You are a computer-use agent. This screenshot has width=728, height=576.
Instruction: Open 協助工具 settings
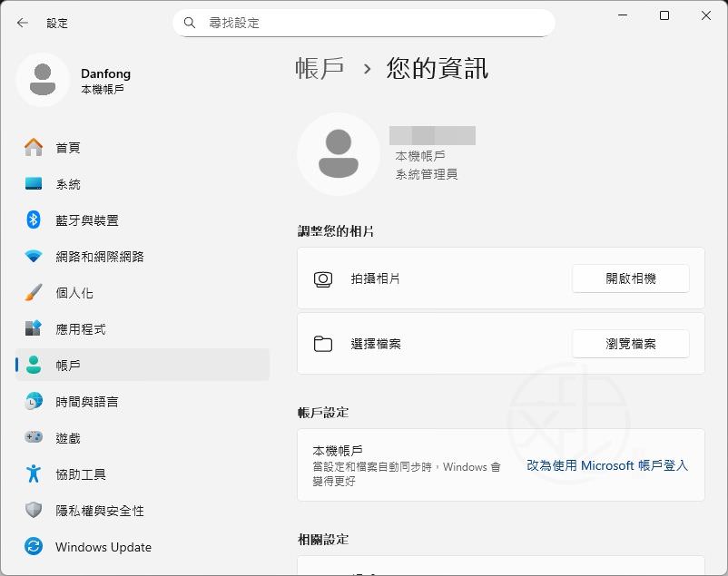(143, 473)
